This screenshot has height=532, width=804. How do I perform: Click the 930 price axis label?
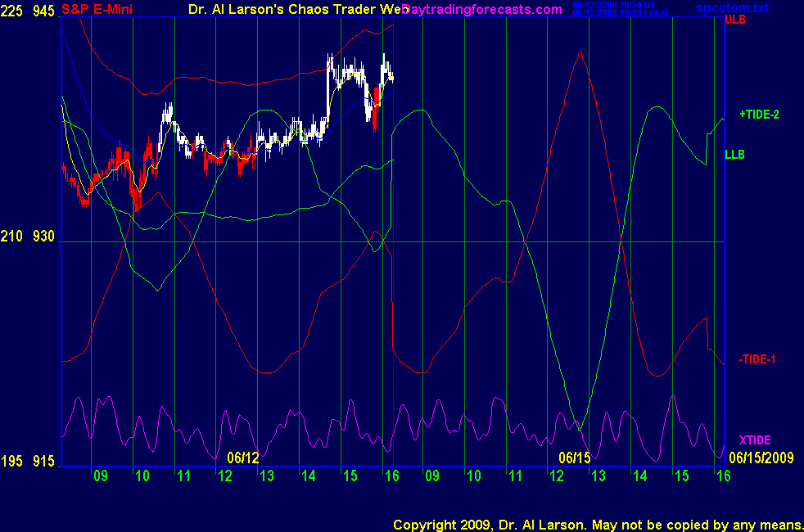click(x=43, y=237)
